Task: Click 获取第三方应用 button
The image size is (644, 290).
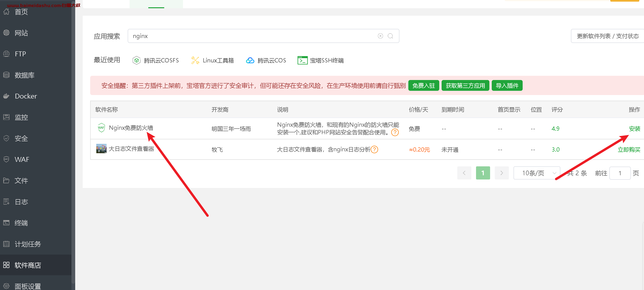Action: pos(465,86)
